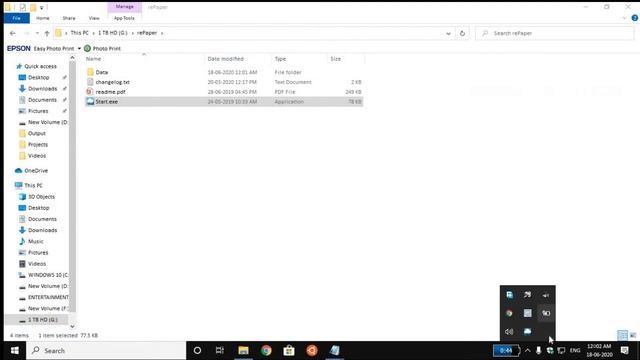Viewport: 640px width, 360px height.
Task: Click the Search rePaper box
Action: point(554,33)
